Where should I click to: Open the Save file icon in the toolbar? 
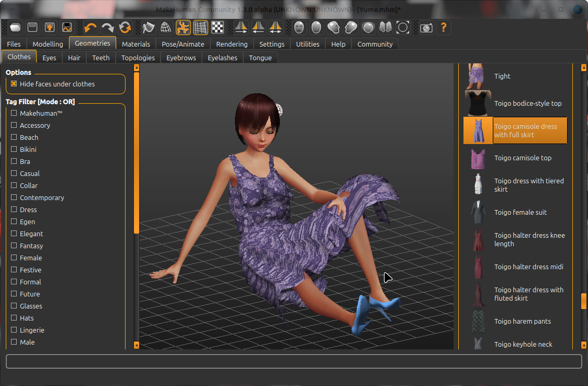32,27
